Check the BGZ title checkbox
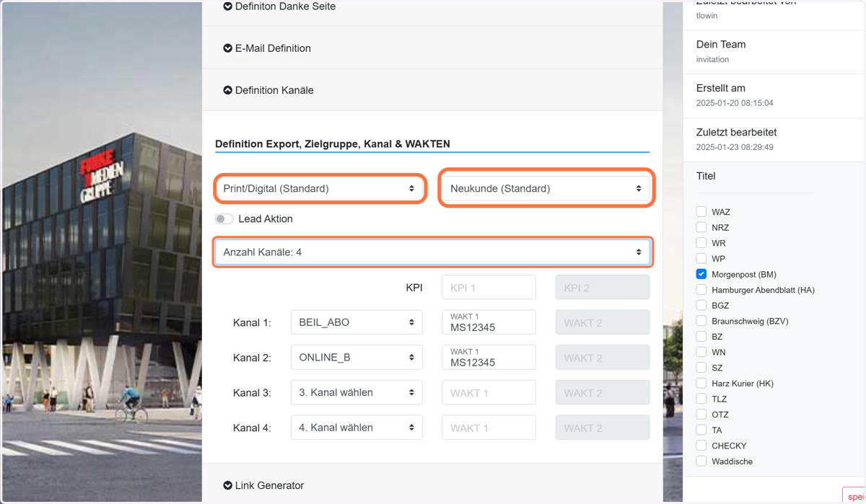Screen dimensions: 866x504 (701, 305)
